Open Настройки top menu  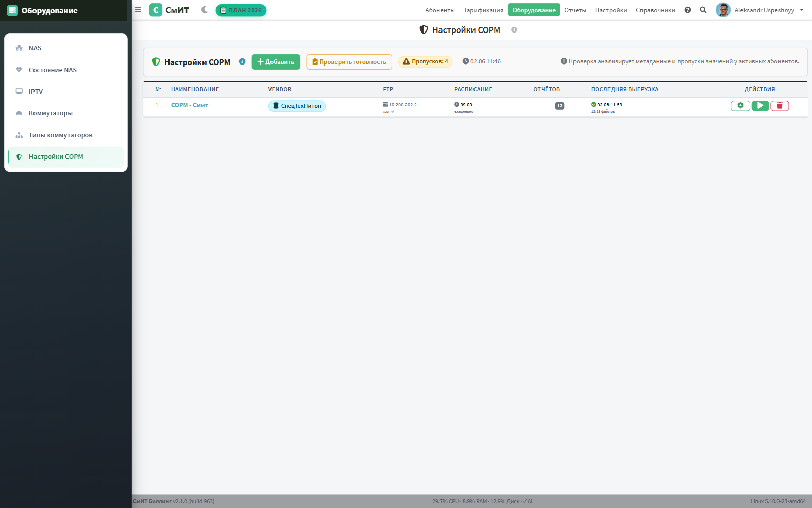pyautogui.click(x=611, y=10)
